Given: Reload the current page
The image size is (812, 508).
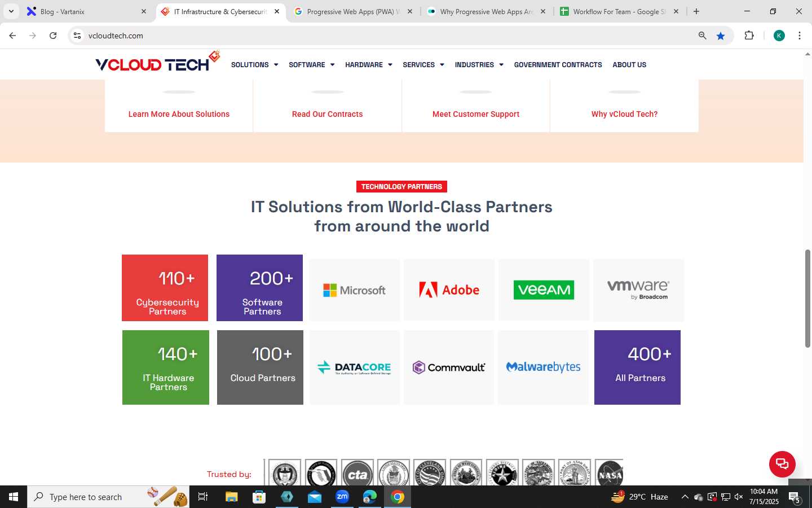Looking at the screenshot, I should (53, 36).
